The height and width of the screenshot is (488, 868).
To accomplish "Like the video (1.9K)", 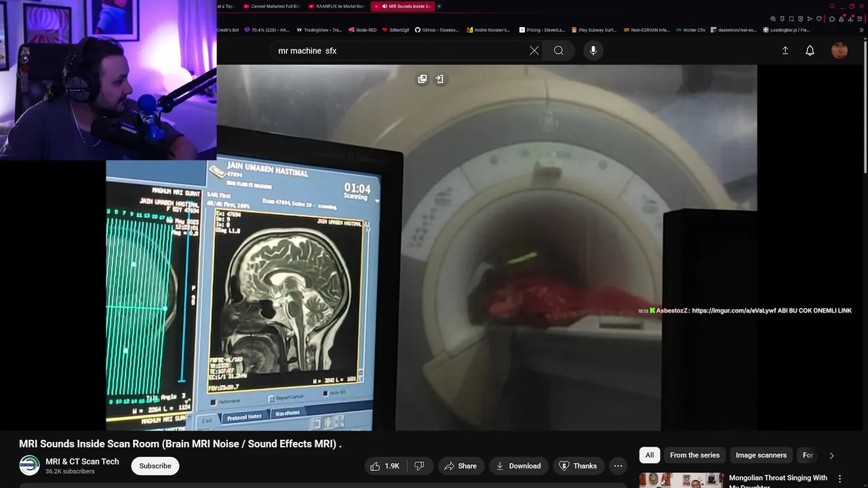I will tap(384, 466).
